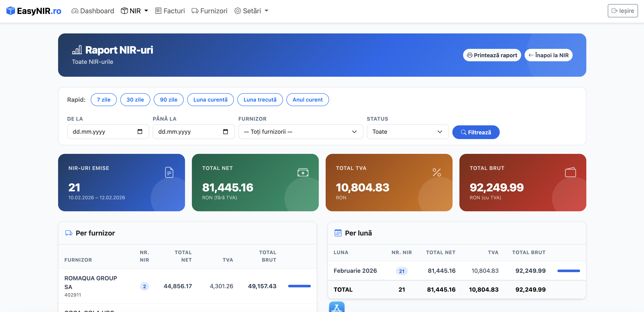Expand the Setări dropdown menu
The width and height of the screenshot is (644, 312).
[x=251, y=11]
